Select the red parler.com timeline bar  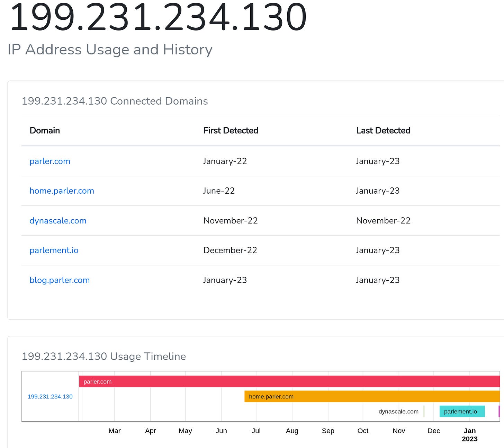[x=289, y=381]
